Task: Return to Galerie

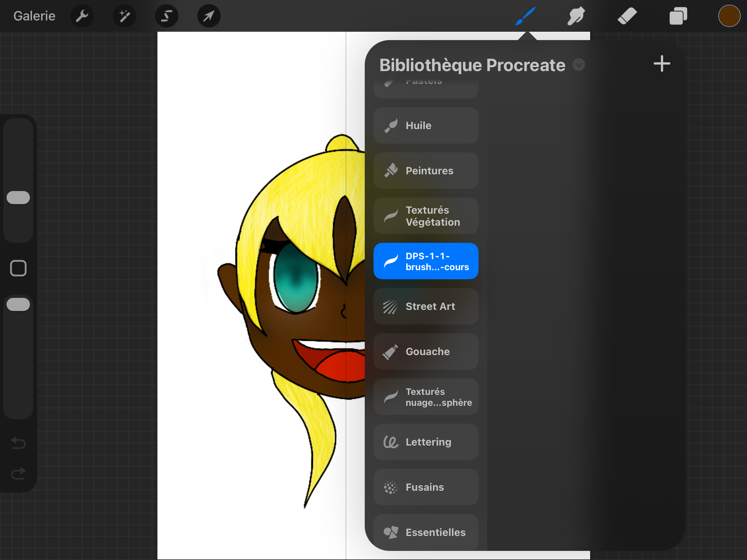Action: [x=34, y=16]
